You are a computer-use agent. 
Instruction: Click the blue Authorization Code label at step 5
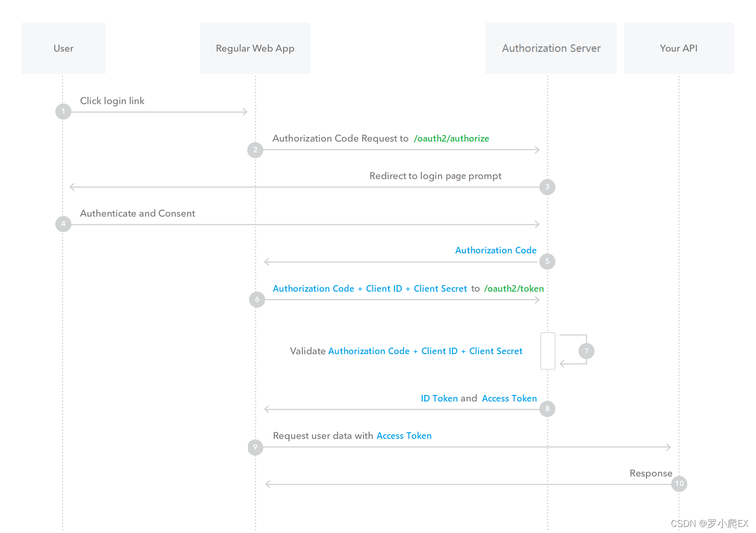click(x=496, y=250)
